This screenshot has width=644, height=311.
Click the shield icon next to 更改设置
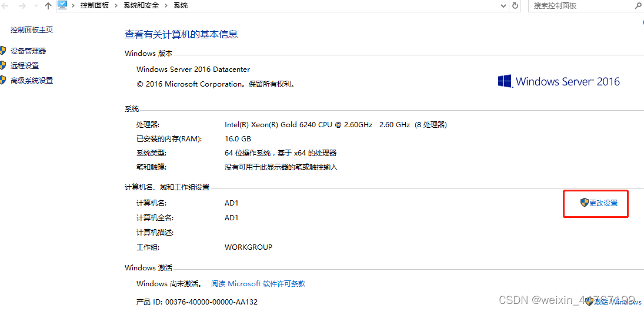(585, 203)
